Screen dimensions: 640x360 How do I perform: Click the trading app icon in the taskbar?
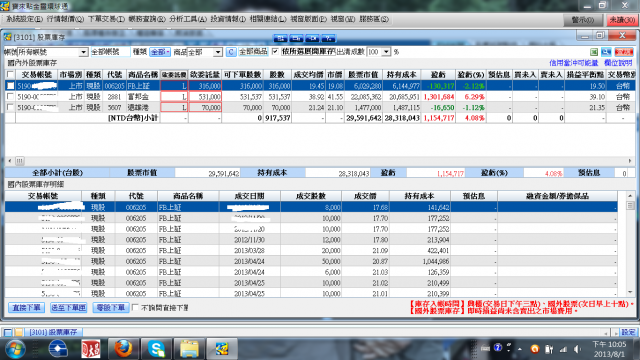[x=222, y=349]
